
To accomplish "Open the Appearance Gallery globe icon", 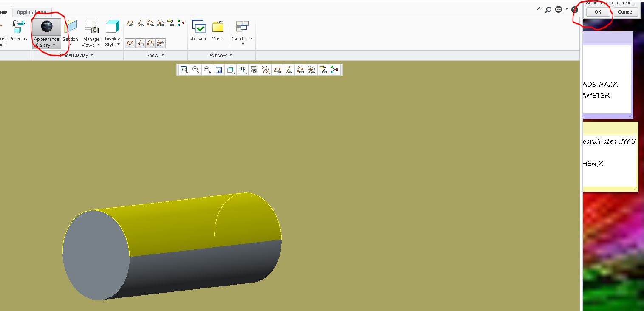I will click(47, 27).
